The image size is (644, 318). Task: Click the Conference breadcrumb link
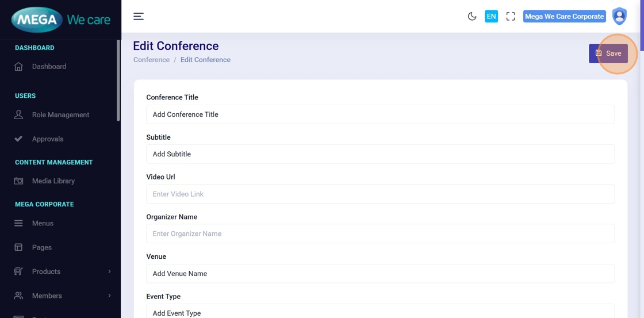click(x=151, y=60)
